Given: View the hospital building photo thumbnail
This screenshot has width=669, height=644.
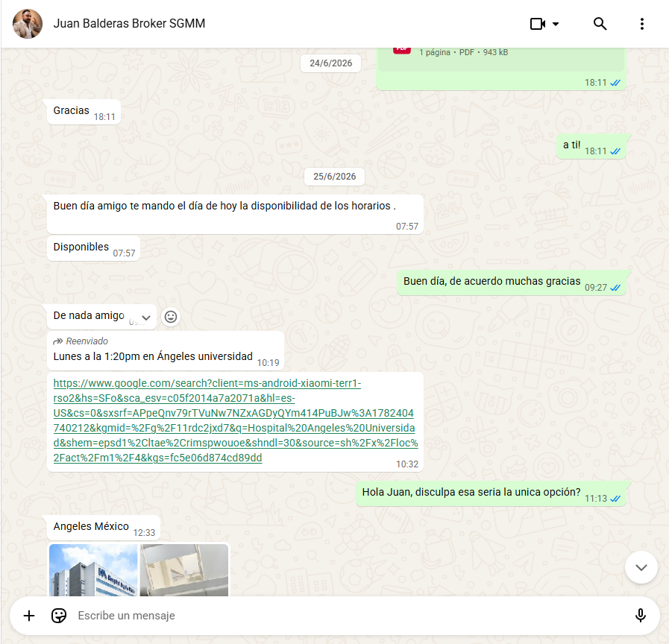Looking at the screenshot, I should (x=93, y=569).
